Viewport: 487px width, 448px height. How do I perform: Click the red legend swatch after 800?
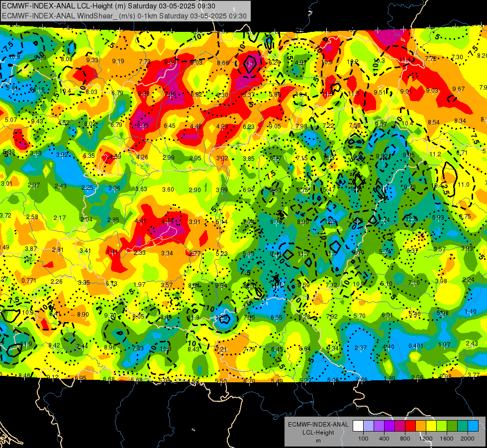(x=410, y=426)
